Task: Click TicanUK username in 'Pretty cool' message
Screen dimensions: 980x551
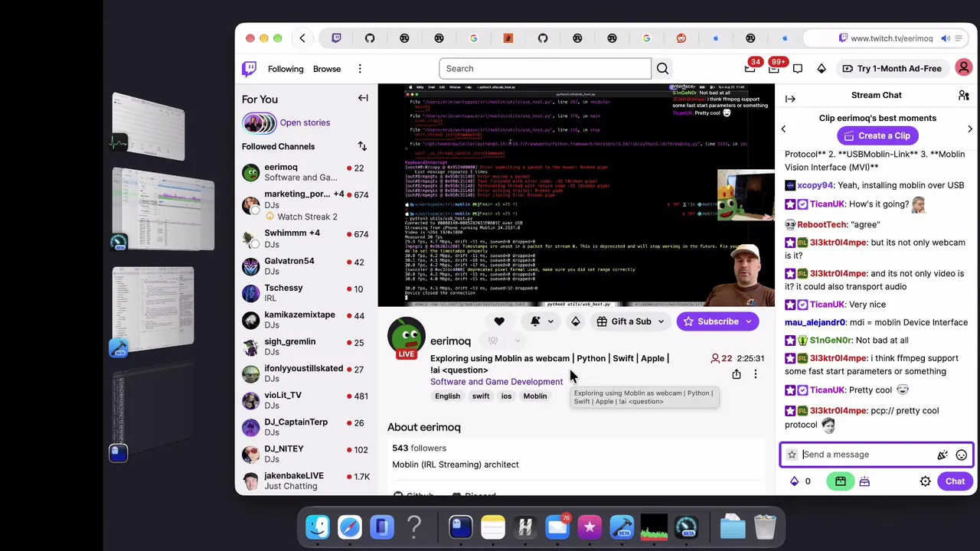Action: click(x=827, y=390)
